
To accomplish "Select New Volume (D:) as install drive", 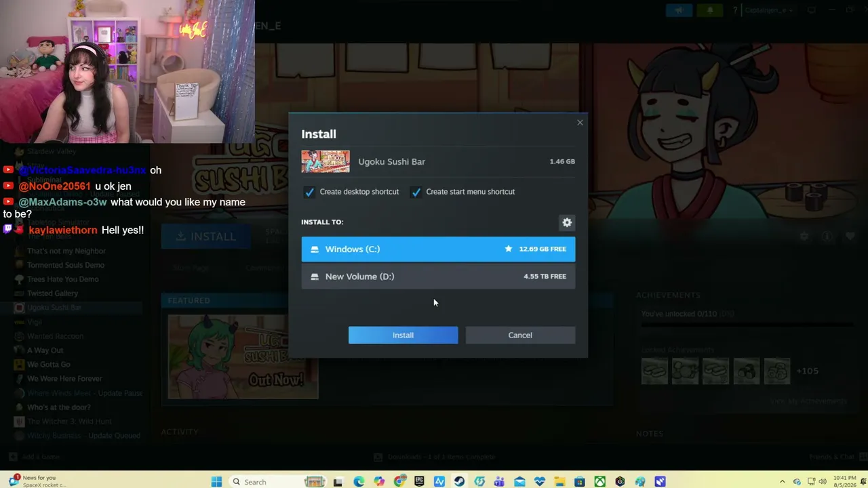I will point(438,277).
